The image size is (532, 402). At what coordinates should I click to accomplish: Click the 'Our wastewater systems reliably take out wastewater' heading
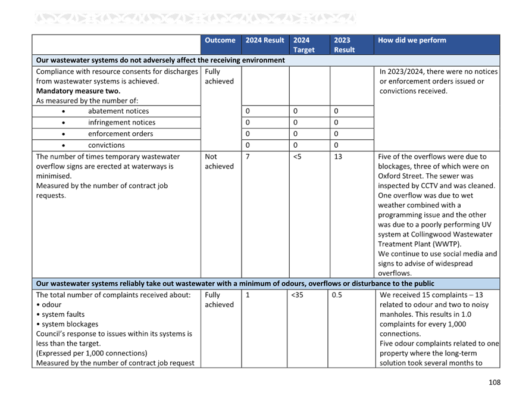tap(235, 283)
